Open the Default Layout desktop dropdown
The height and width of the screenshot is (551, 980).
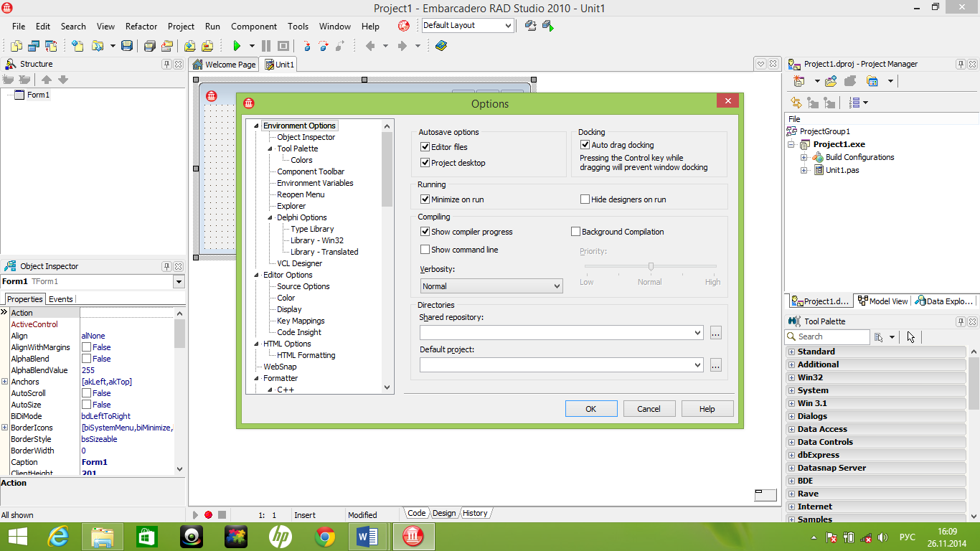508,26
